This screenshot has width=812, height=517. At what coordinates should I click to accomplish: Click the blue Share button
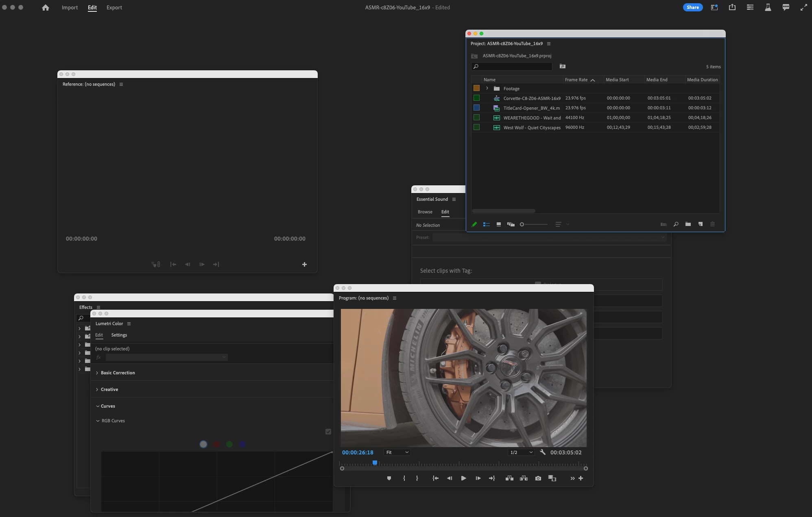point(692,7)
